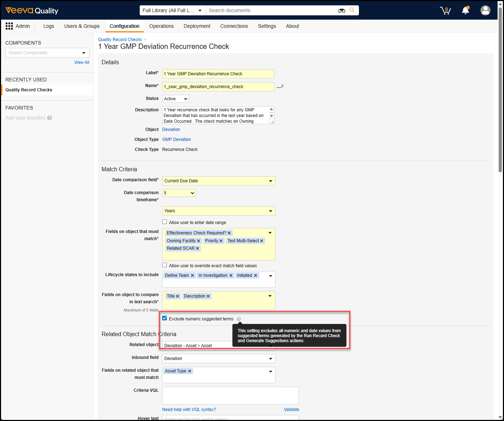Open the Users & Groups tab
This screenshot has width=504, height=421.
tap(82, 26)
